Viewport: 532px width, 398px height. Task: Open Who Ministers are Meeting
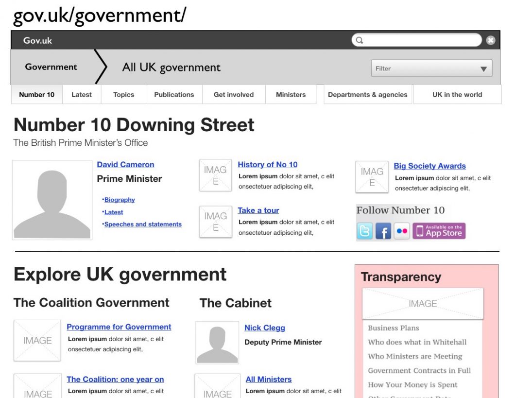pyautogui.click(x=415, y=357)
